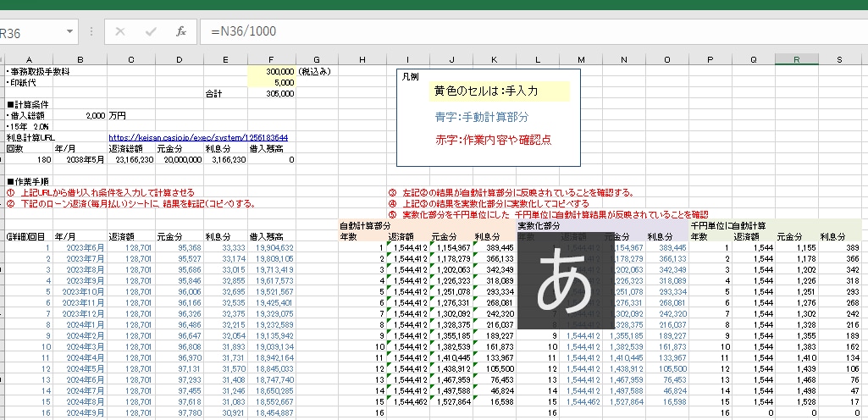Click the 借入残高 value 19,904,632
This screenshot has height=420, width=868.
[271, 247]
